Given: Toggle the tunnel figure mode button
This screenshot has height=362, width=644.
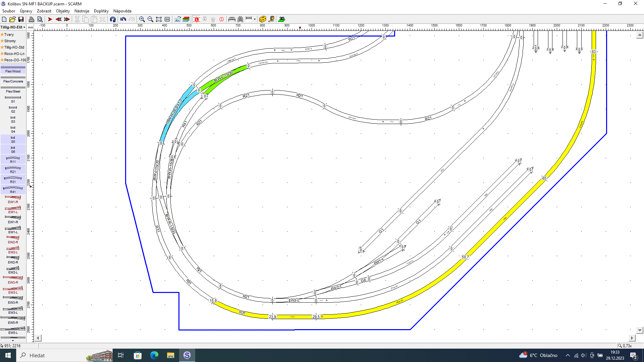Looking at the screenshot, I should pos(240,19).
